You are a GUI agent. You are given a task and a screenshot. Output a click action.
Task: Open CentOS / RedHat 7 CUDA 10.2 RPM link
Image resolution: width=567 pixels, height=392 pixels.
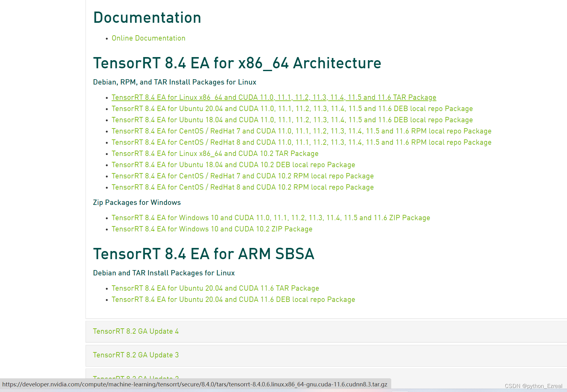click(243, 176)
